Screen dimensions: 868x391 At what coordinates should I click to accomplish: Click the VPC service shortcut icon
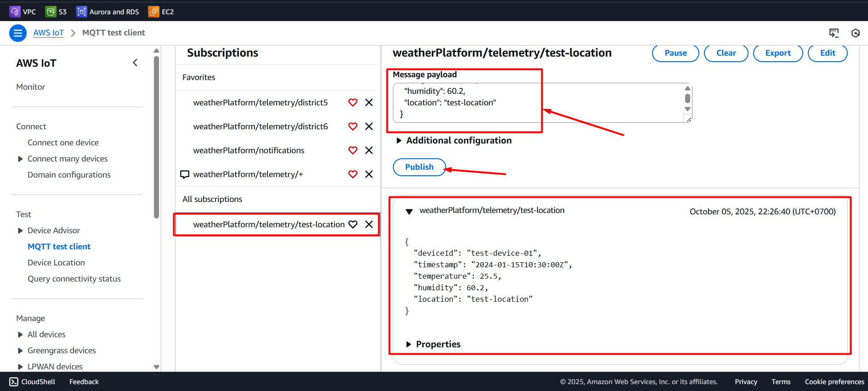click(x=15, y=11)
